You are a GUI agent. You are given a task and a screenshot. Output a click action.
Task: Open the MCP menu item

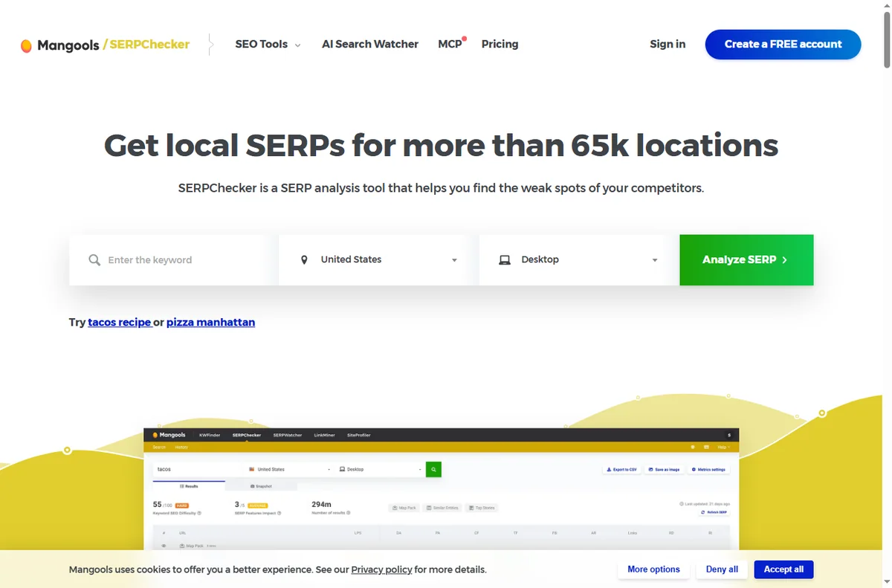[450, 44]
